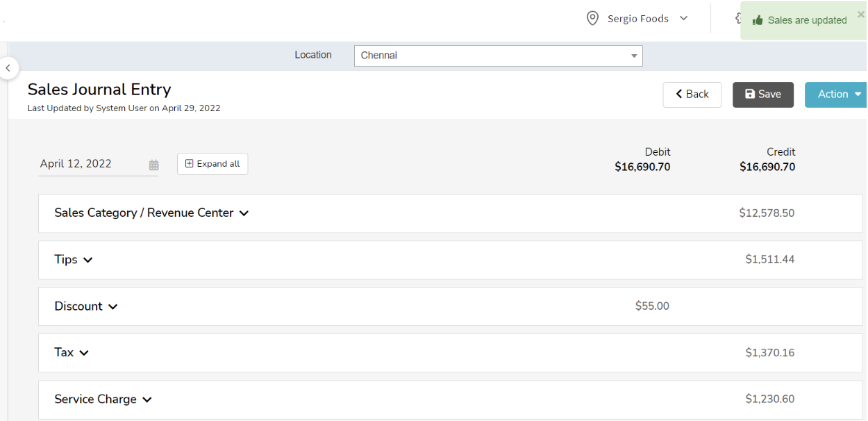Click the back chevron icon on Back button
The height and width of the screenshot is (421, 868).
click(x=678, y=94)
